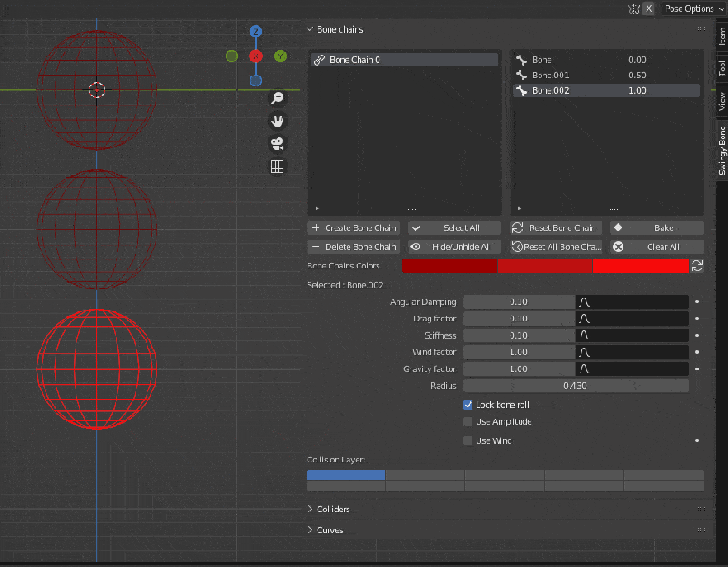Toggle the second top-row collision layer
728x567 pixels.
click(x=425, y=474)
